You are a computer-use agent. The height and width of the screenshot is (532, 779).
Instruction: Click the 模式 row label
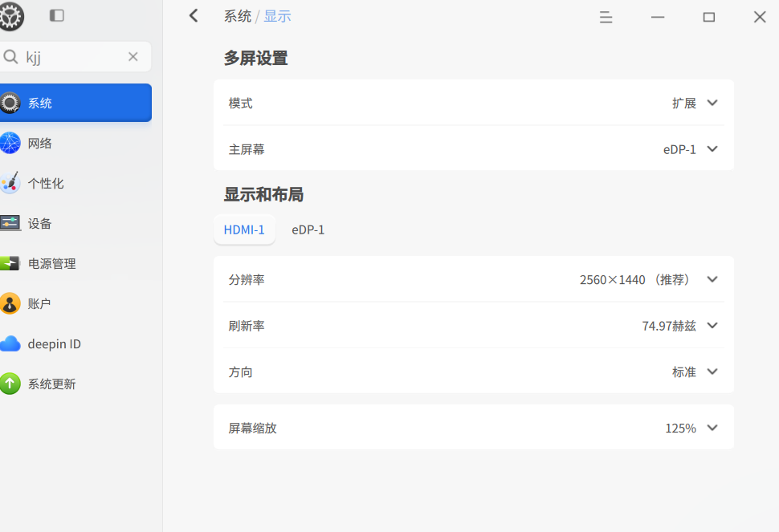[x=240, y=104]
